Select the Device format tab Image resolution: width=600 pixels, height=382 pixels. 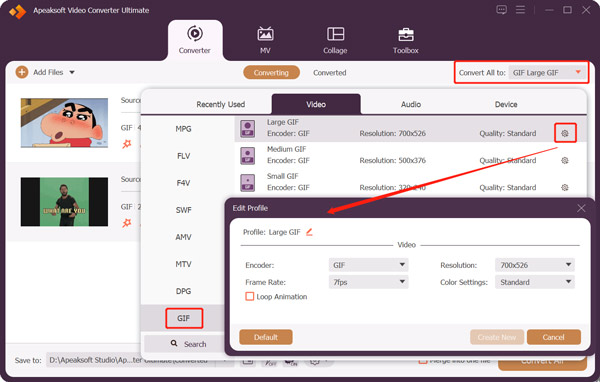(506, 104)
